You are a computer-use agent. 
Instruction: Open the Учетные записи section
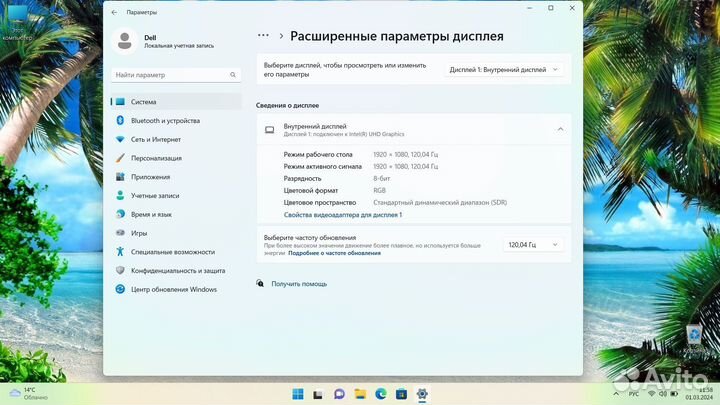point(176,196)
